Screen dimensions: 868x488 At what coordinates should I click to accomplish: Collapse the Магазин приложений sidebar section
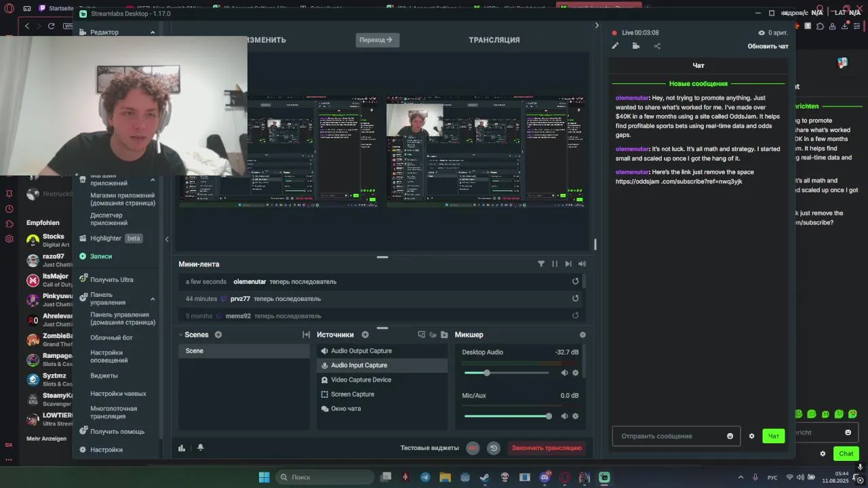153,180
